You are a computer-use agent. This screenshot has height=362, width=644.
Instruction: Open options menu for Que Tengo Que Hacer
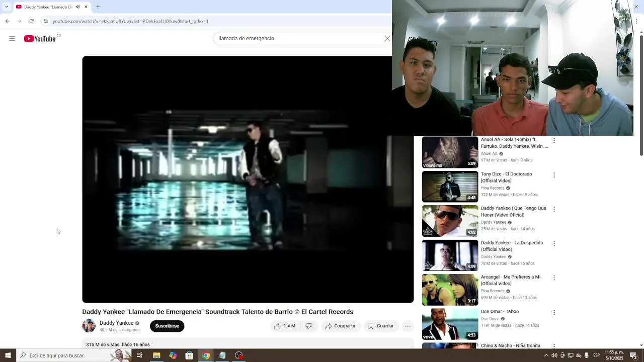coord(554,209)
